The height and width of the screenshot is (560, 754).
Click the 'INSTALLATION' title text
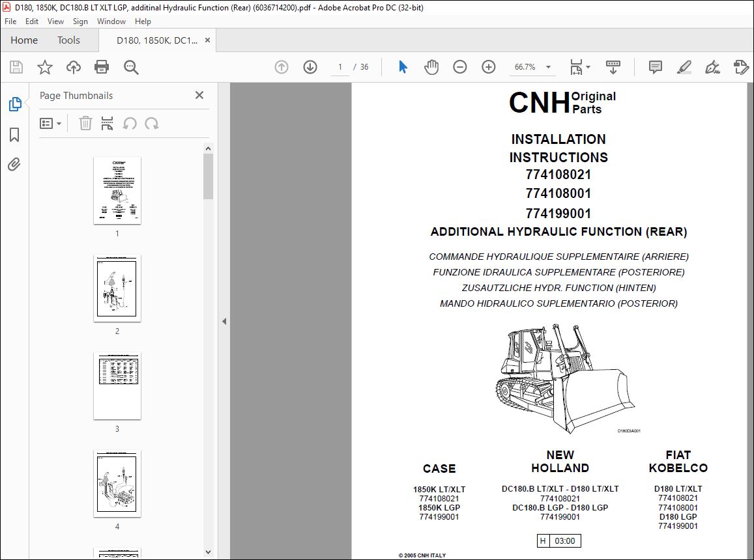click(558, 139)
